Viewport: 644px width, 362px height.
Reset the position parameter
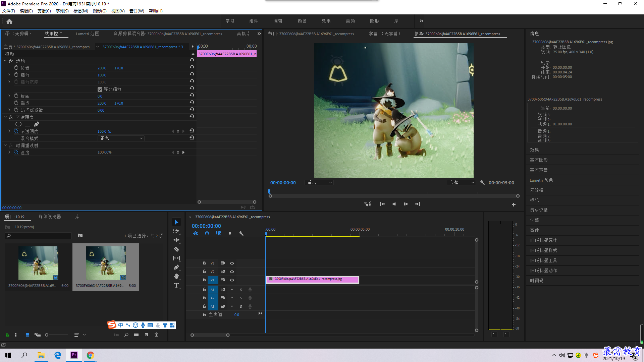(x=192, y=67)
